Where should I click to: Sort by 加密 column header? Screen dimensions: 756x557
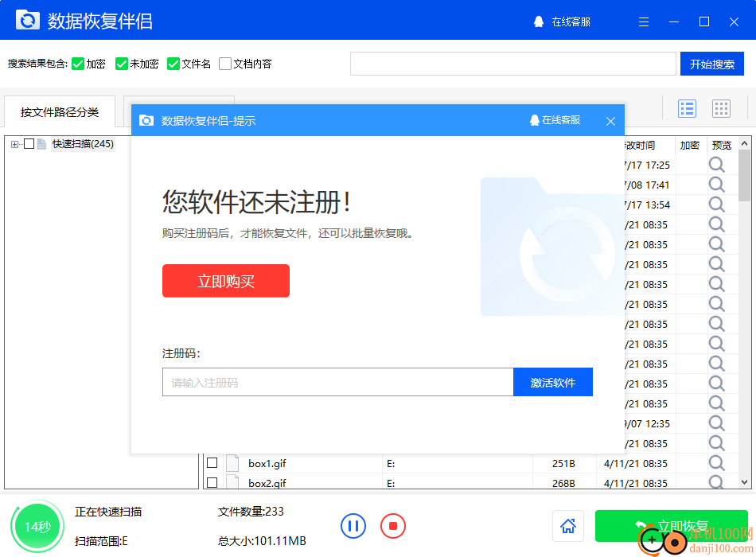tap(689, 145)
